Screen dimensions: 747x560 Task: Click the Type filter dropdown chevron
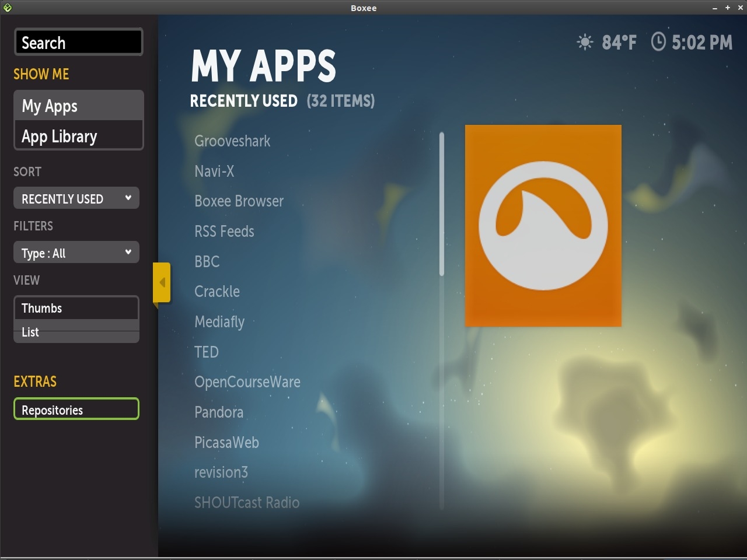pos(128,252)
